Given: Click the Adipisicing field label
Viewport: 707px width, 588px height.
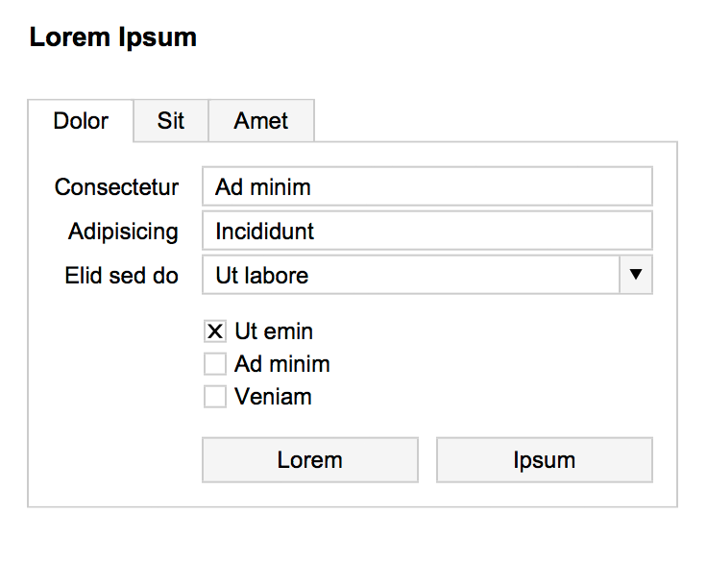Looking at the screenshot, I should pyautogui.click(x=123, y=232).
